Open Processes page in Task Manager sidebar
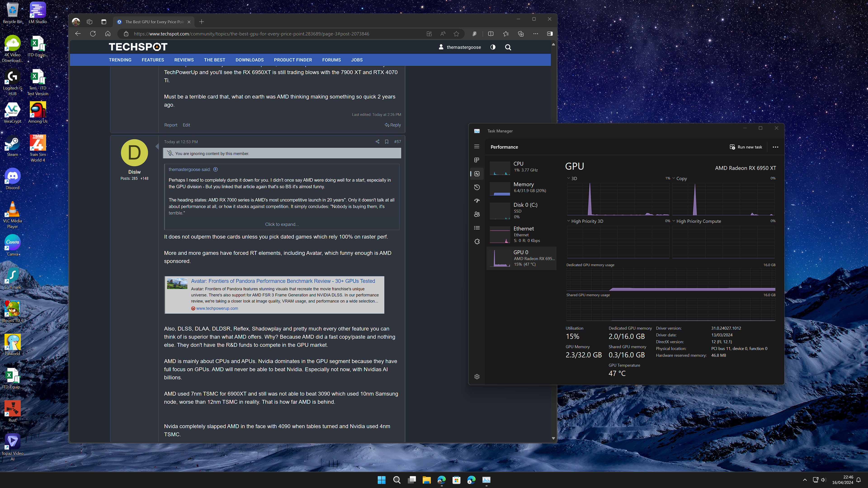The height and width of the screenshot is (488, 868). 476,160
